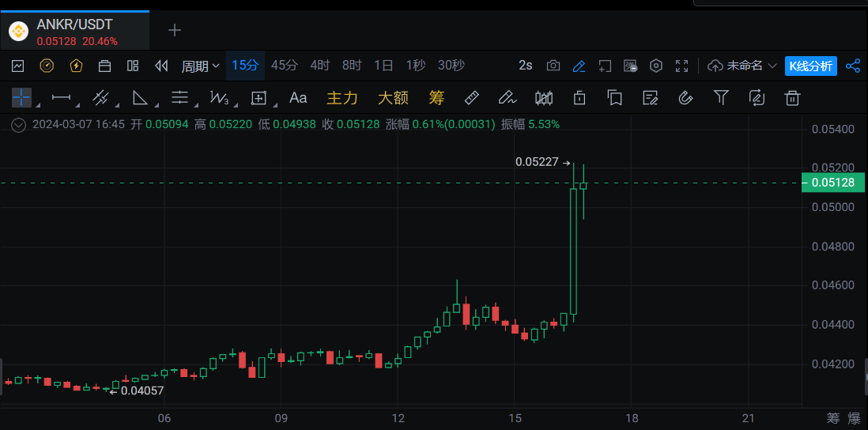The width and height of the screenshot is (868, 430).
Task: Expand the 未命名 layout name dropdown
Action: [x=752, y=66]
